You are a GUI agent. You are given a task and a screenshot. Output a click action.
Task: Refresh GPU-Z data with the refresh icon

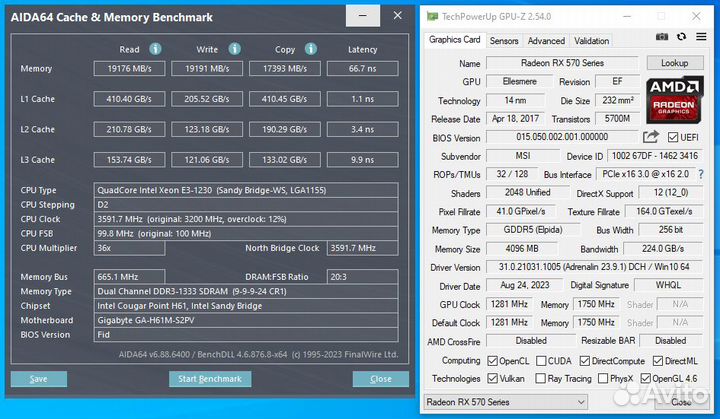pos(681,37)
